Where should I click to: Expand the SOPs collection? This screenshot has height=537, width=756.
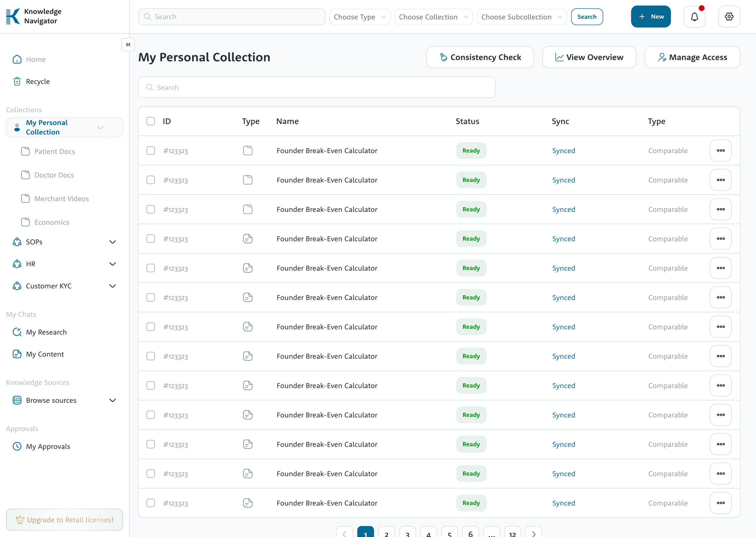tap(113, 242)
